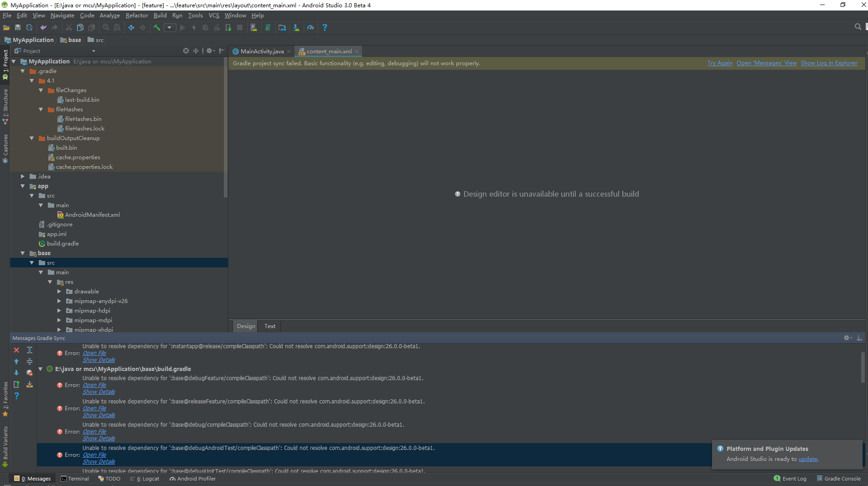This screenshot has width=868, height=486.
Task: Open the VCS menu
Action: point(214,16)
